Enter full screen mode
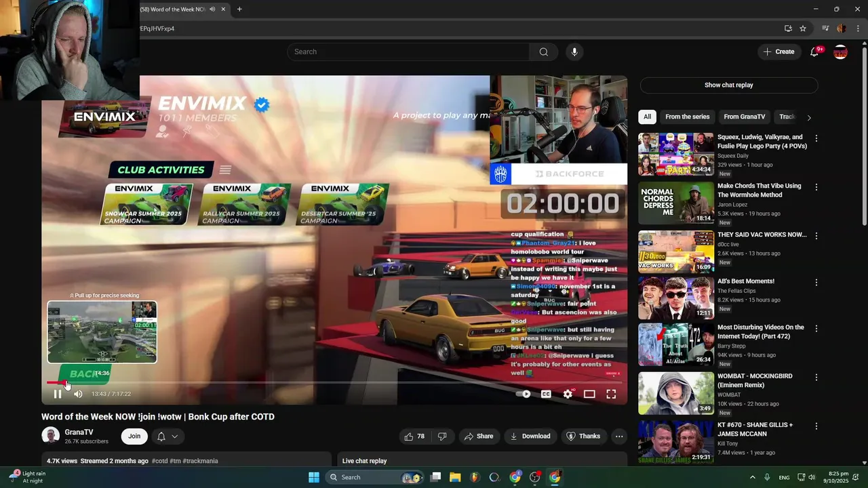The height and width of the screenshot is (488, 868). click(x=611, y=394)
